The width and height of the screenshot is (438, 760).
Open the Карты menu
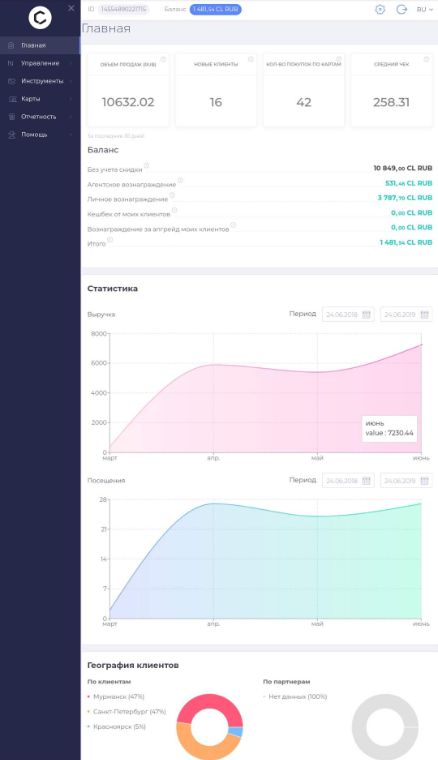point(40,99)
